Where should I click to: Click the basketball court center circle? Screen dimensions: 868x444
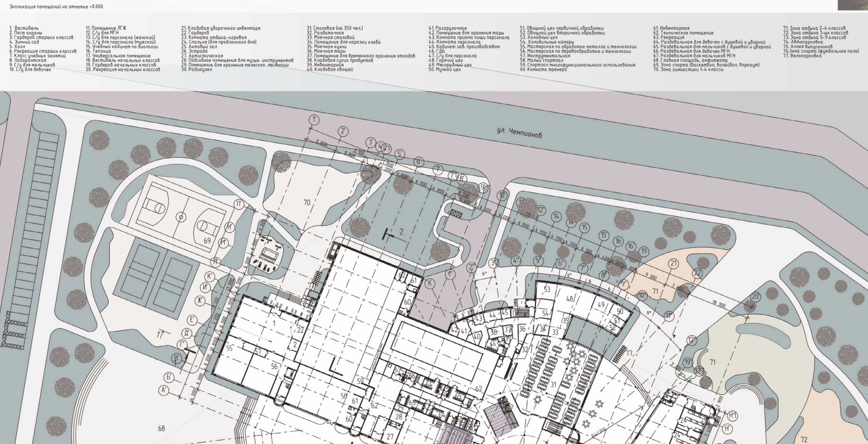pos(181,217)
